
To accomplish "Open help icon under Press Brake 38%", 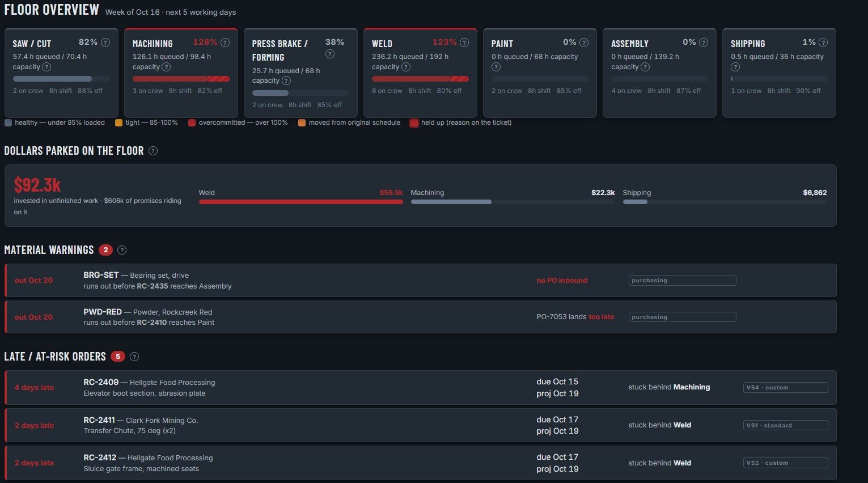I will click(330, 54).
